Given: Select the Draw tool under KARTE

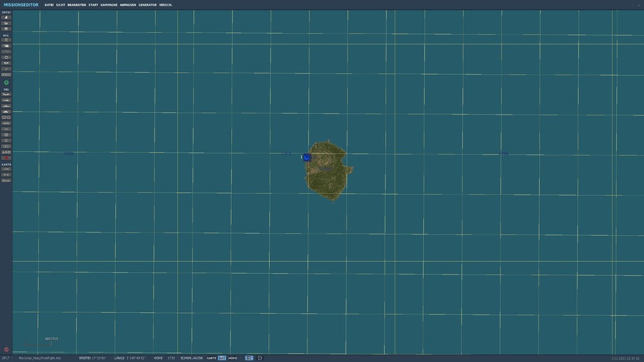Looking at the screenshot, I should click(6, 180).
